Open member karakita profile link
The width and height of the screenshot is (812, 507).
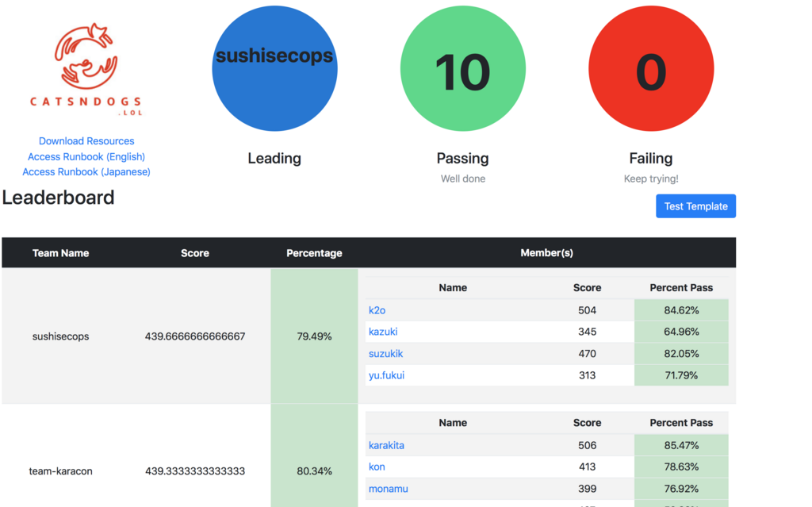tap(386, 445)
